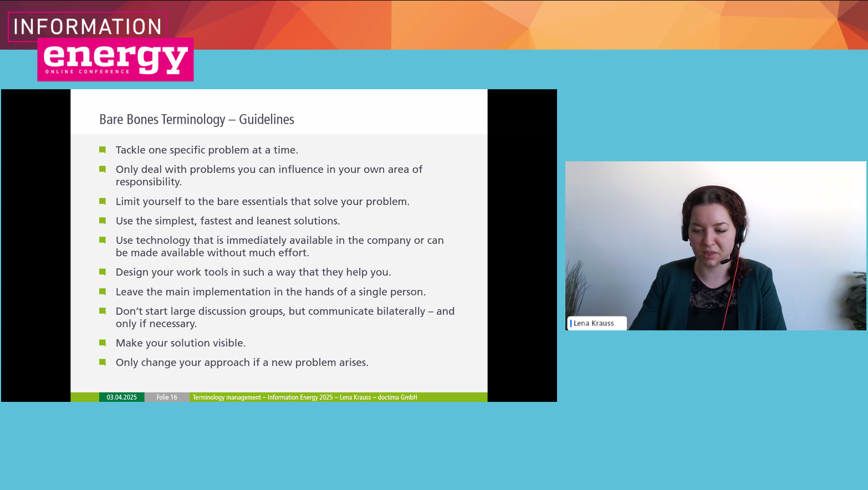Click the '03.04.2025' date in the slide footer
Viewport: 868px width, 490px height.
[x=121, y=397]
